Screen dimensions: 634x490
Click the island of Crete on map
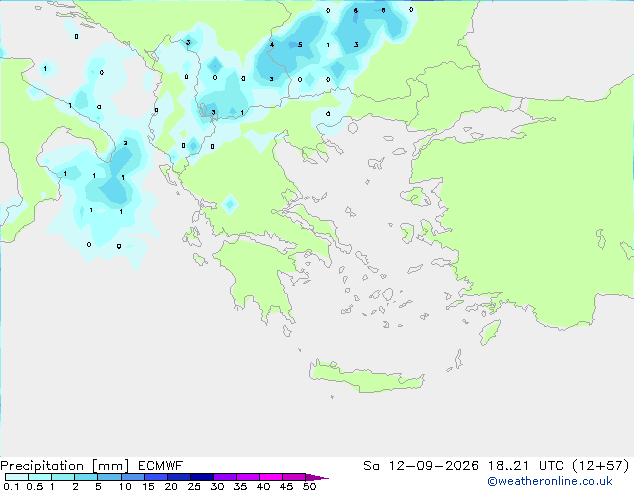tap(366, 376)
